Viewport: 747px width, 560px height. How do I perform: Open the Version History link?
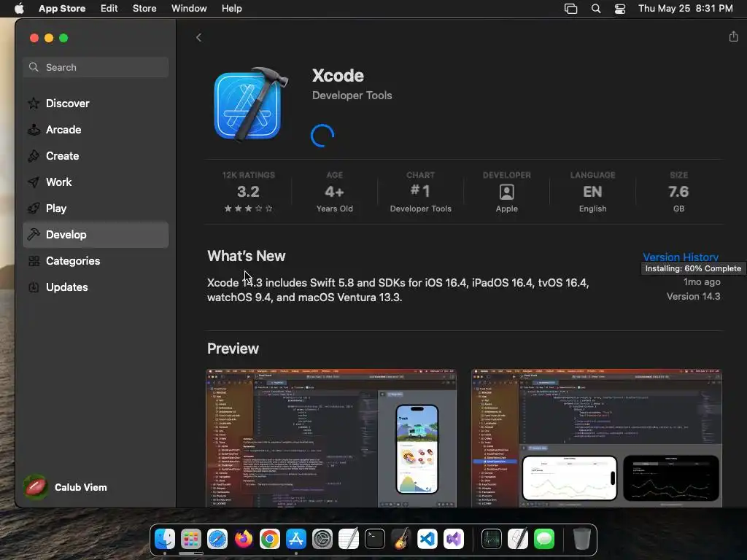tap(681, 257)
